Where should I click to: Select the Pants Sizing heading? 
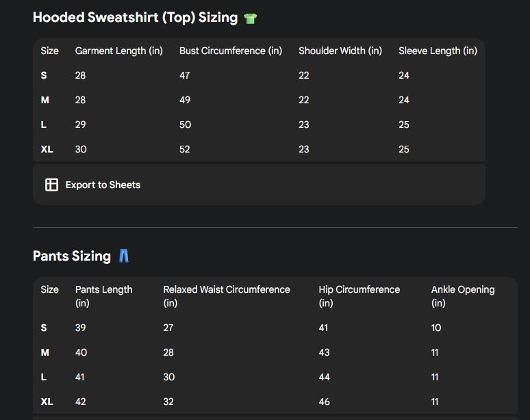tap(71, 257)
